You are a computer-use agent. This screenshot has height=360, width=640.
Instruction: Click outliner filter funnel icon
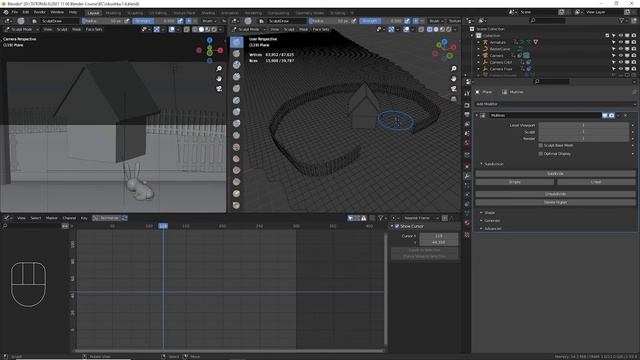[x=622, y=20]
